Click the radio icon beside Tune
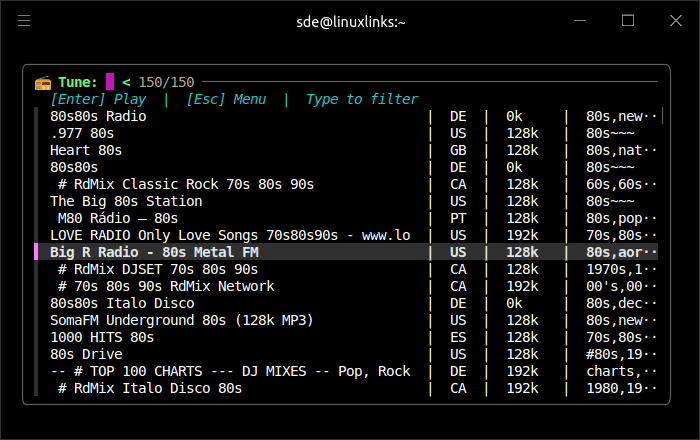 [43, 83]
